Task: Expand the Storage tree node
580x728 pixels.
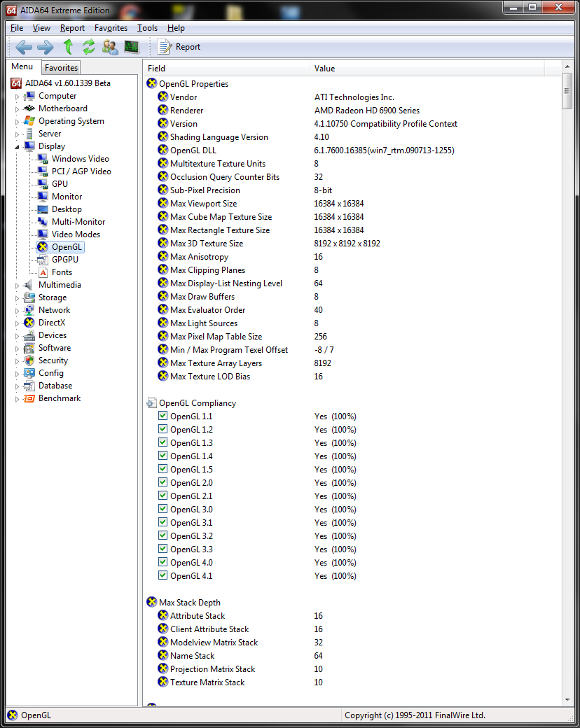Action: tap(18, 298)
